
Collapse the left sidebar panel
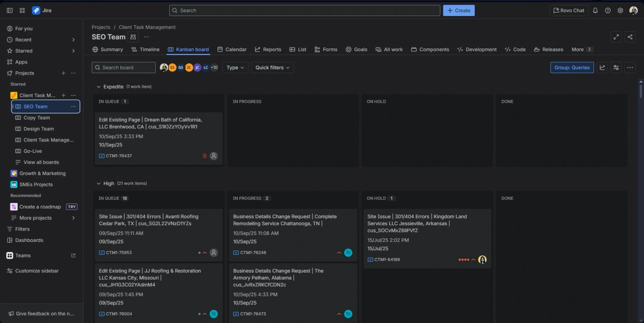(10, 10)
